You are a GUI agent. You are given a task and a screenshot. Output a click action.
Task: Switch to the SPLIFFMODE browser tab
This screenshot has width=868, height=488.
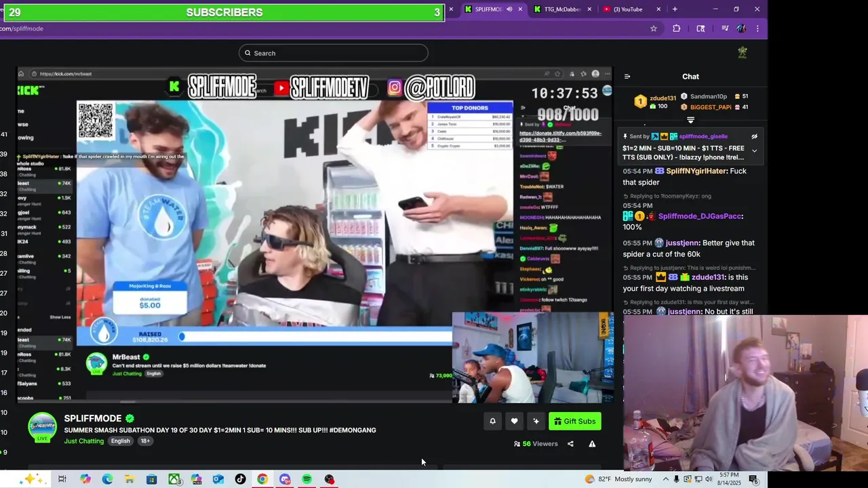[488, 9]
